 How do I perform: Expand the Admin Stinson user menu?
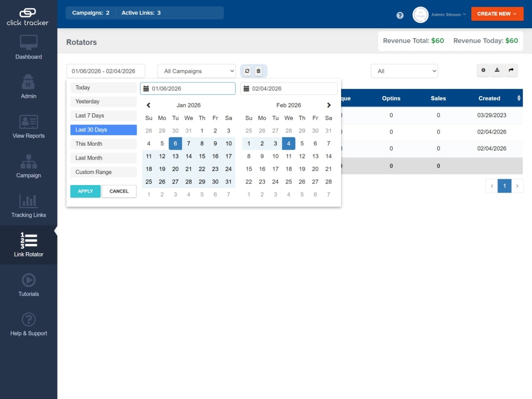pos(449,14)
